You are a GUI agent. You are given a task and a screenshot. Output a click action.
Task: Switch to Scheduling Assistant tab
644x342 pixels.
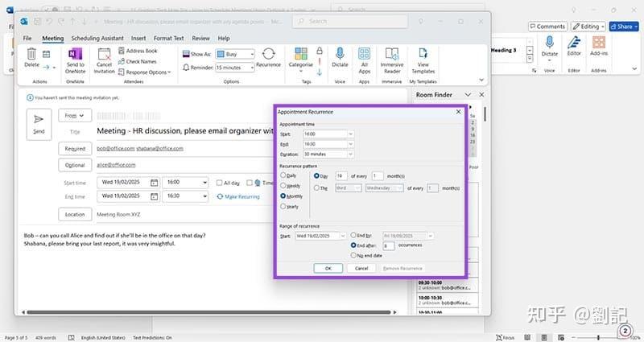(x=97, y=38)
